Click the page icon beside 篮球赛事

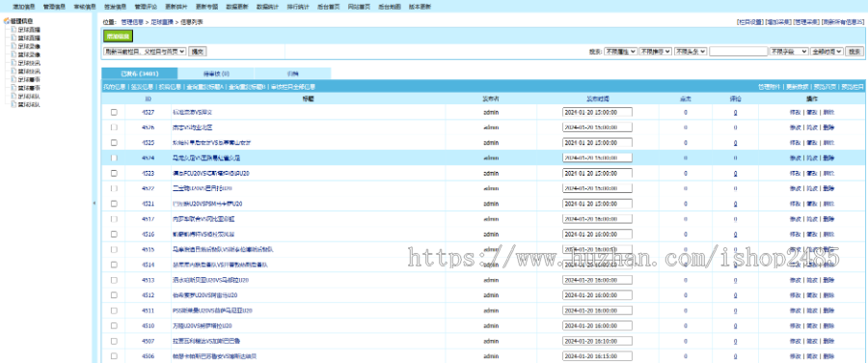14,88
